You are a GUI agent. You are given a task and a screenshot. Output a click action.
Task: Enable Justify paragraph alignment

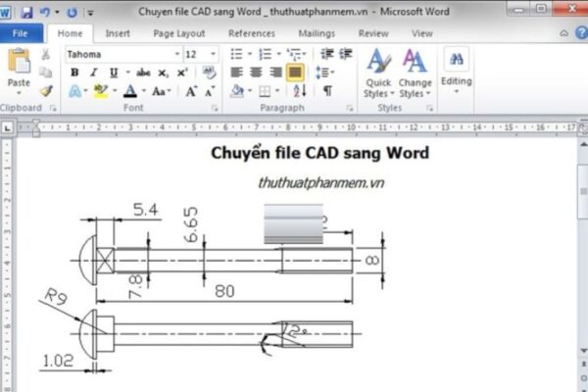[x=295, y=73]
